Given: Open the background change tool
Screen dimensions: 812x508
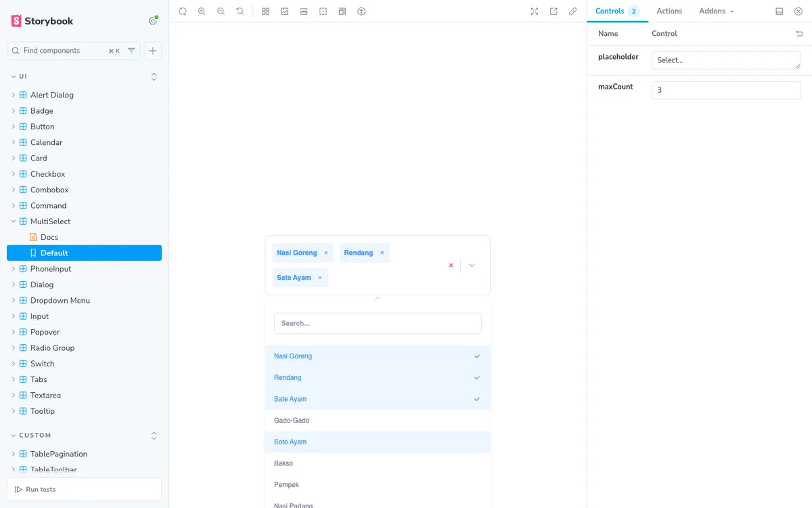Looking at the screenshot, I should [285, 12].
